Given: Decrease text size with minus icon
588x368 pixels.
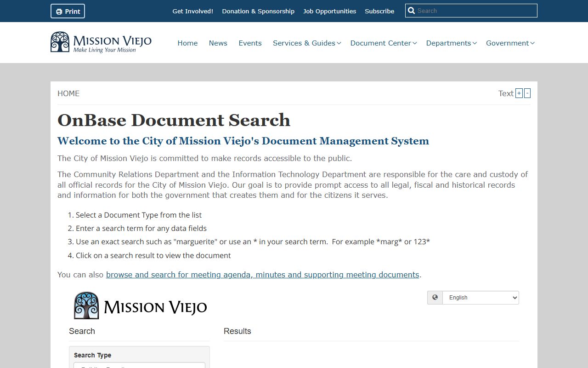Looking at the screenshot, I should 527,93.
